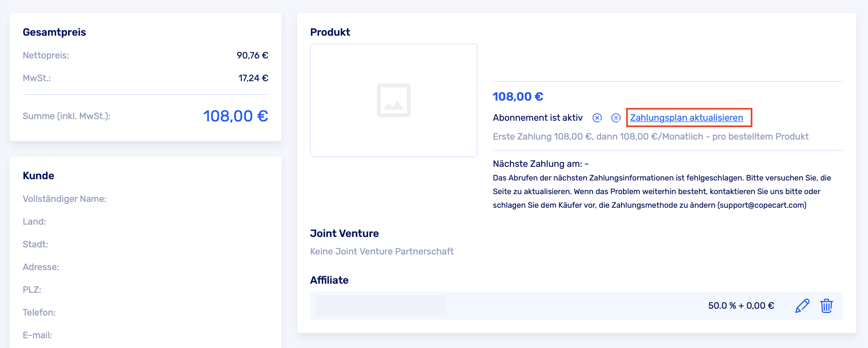The width and height of the screenshot is (868, 348).
Task: Delete the affiliate using the trash icon
Action: [x=826, y=306]
